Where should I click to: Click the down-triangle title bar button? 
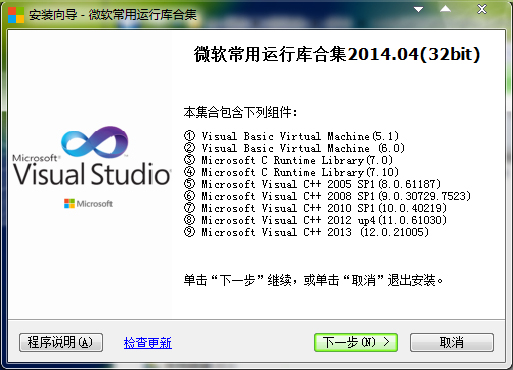click(x=418, y=9)
